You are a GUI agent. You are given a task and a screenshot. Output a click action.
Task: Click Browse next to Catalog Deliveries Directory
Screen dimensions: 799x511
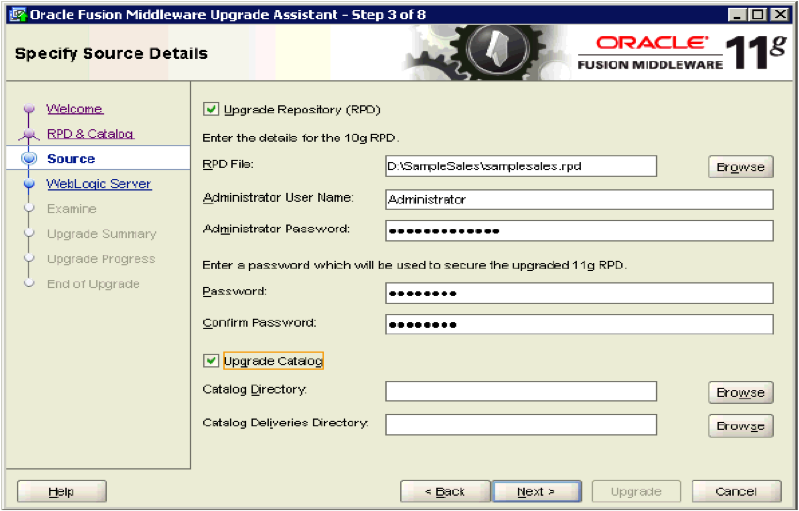(x=740, y=426)
